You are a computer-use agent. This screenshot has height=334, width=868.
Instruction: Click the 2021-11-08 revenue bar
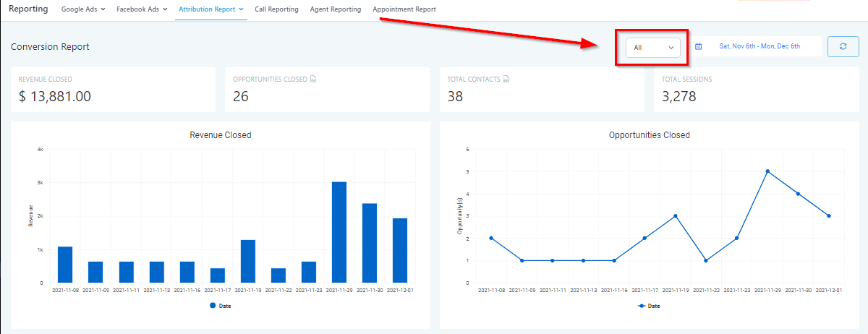point(65,265)
